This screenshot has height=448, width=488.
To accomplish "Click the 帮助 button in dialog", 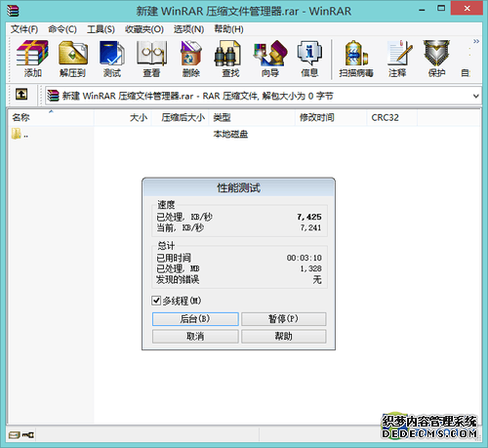I will [x=283, y=336].
